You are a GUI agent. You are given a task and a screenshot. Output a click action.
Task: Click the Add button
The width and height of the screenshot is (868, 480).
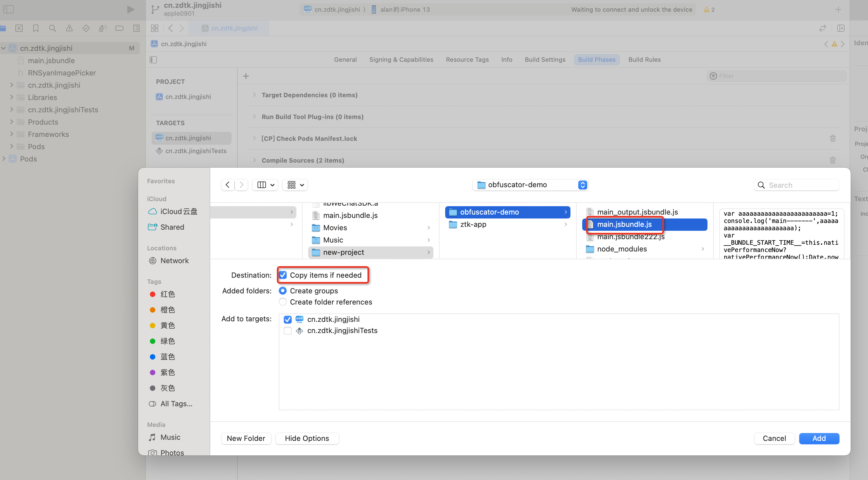pos(819,438)
